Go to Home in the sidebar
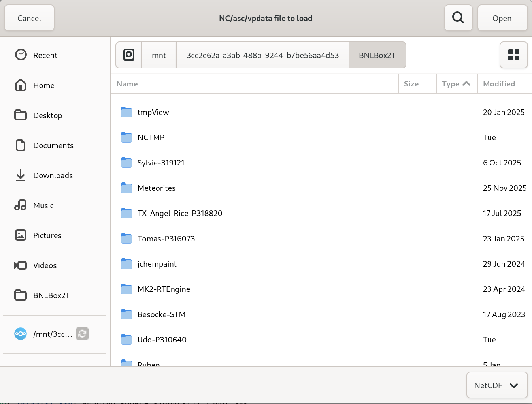The image size is (532, 404). 43,85
